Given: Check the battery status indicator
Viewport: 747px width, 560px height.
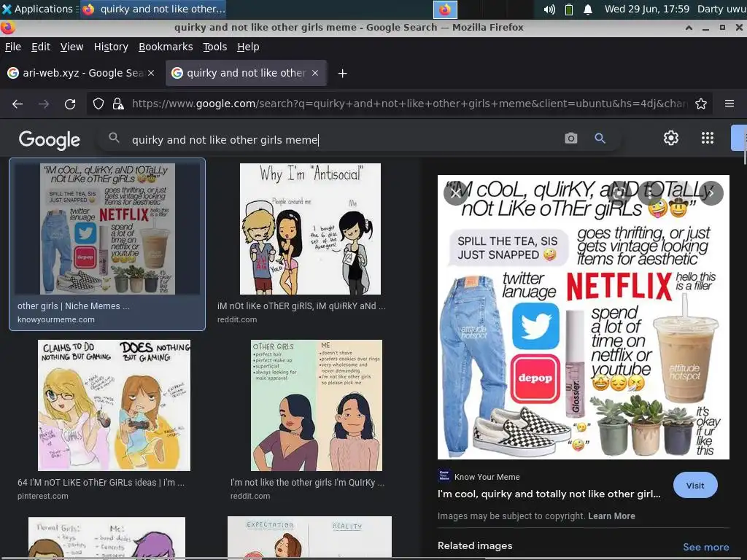Looking at the screenshot, I should tap(569, 9).
